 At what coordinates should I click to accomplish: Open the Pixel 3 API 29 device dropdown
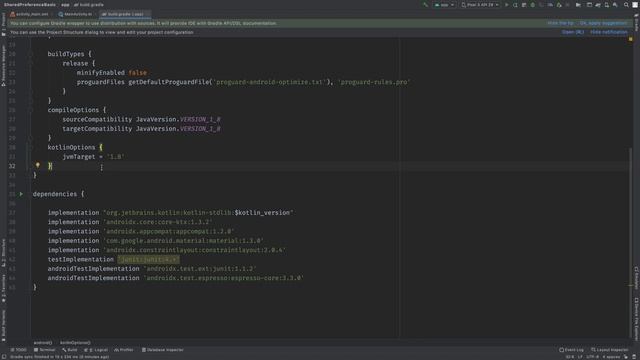[480, 5]
